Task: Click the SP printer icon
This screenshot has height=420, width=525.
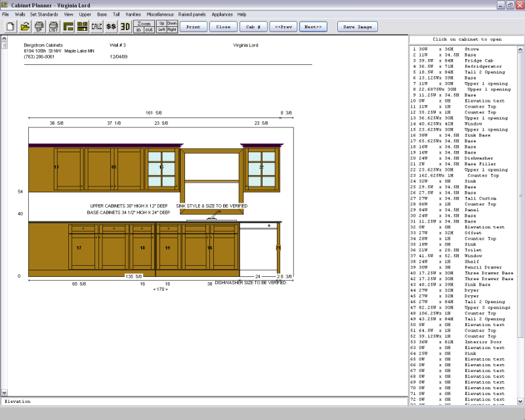Action: 39,26
